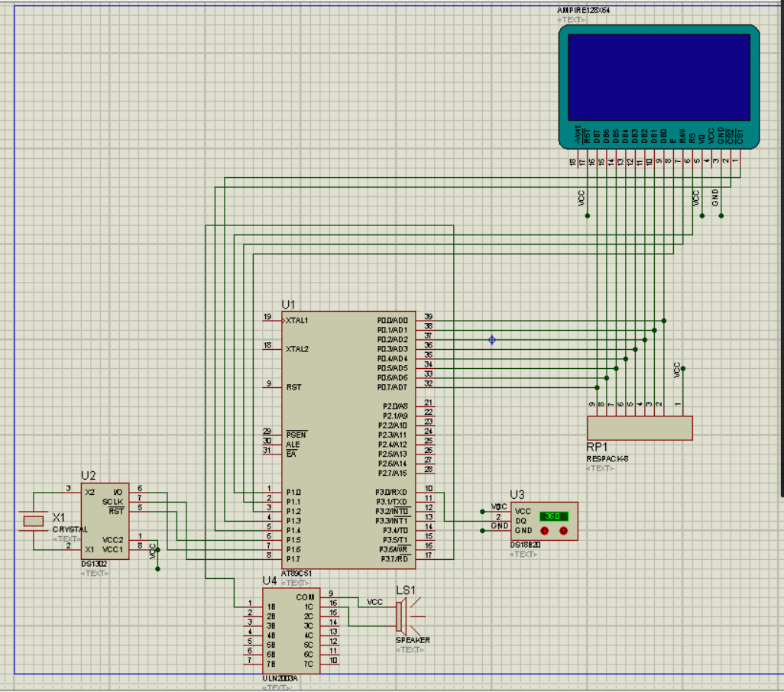Click the <TEXT> placeholder under RESPACK-8
Viewport: 784px width, 692px height.
(x=600, y=468)
